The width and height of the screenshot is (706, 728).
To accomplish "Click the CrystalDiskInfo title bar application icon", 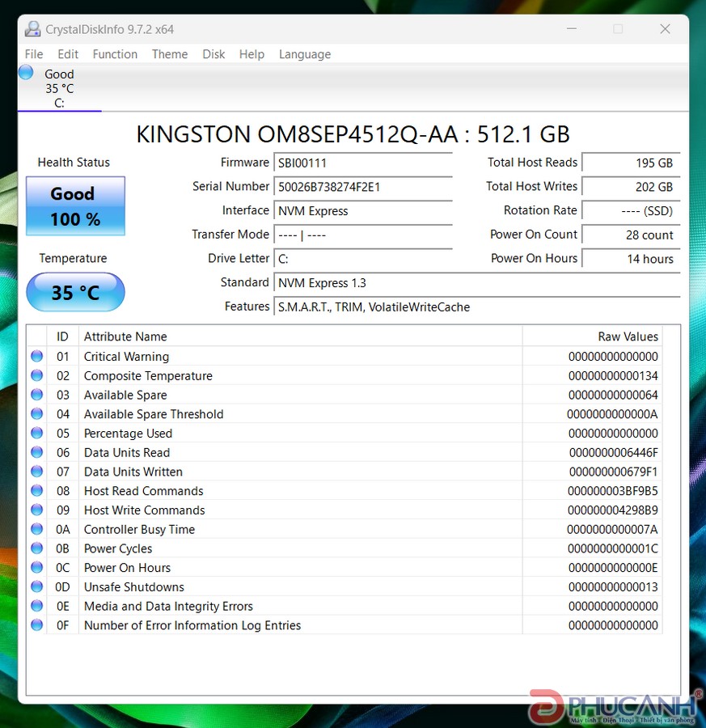I will (x=32, y=28).
